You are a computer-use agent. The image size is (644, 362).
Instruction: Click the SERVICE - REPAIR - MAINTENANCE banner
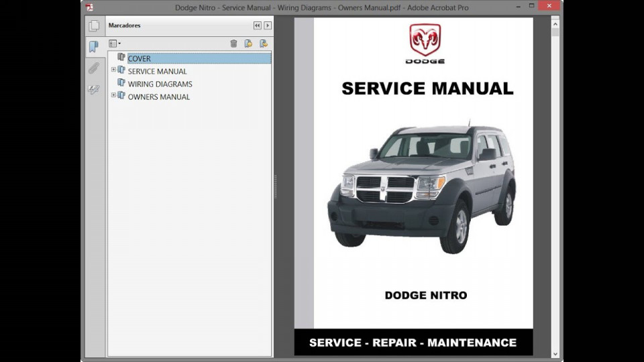(414, 343)
